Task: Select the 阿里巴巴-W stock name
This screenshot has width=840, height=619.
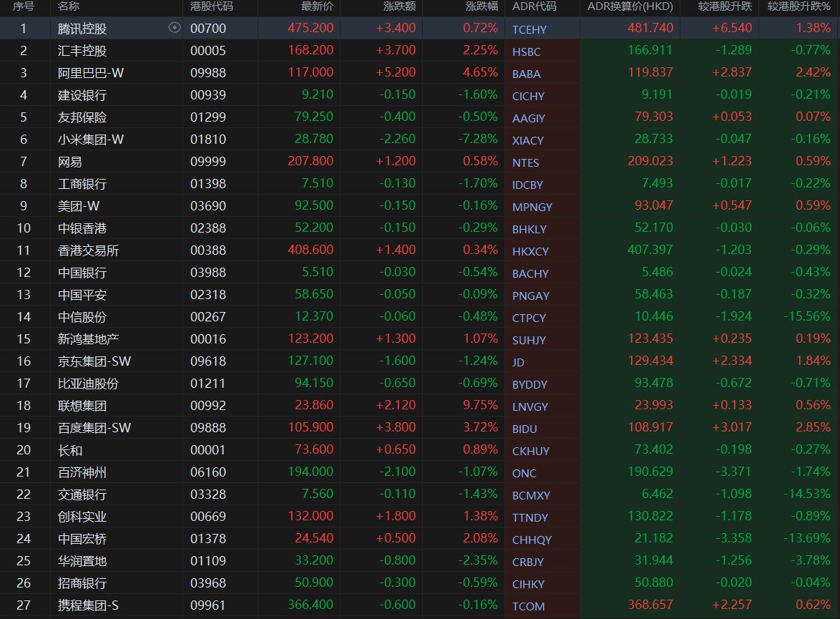Action: [91, 73]
